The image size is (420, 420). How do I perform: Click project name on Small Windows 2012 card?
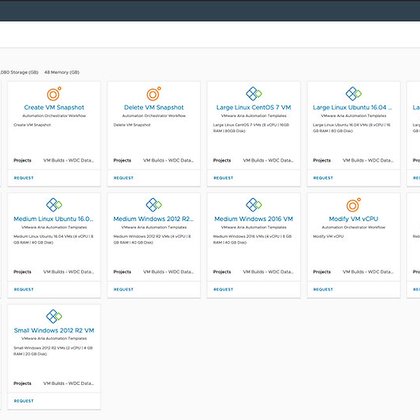(68, 383)
